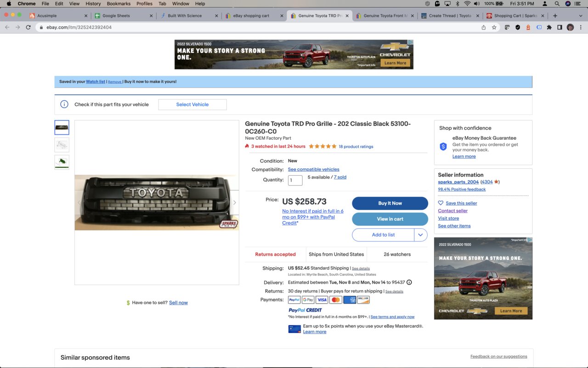The height and width of the screenshot is (368, 588).
Task: Click the View in cart button
Action: 390,219
